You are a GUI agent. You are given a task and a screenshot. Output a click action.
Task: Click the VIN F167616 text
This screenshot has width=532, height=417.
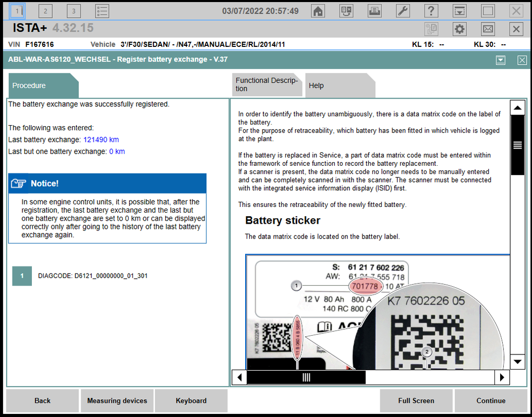pyautogui.click(x=31, y=44)
